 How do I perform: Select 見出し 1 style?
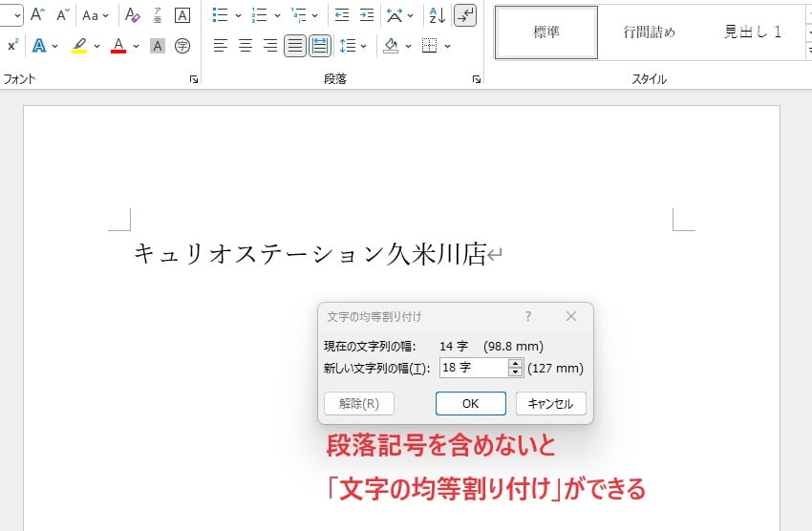pyautogui.click(x=752, y=32)
